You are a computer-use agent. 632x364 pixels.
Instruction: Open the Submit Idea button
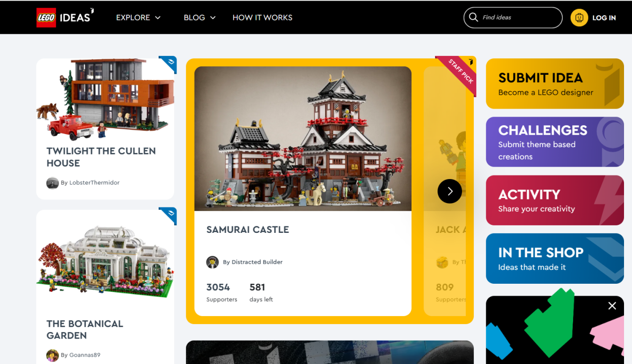(555, 84)
